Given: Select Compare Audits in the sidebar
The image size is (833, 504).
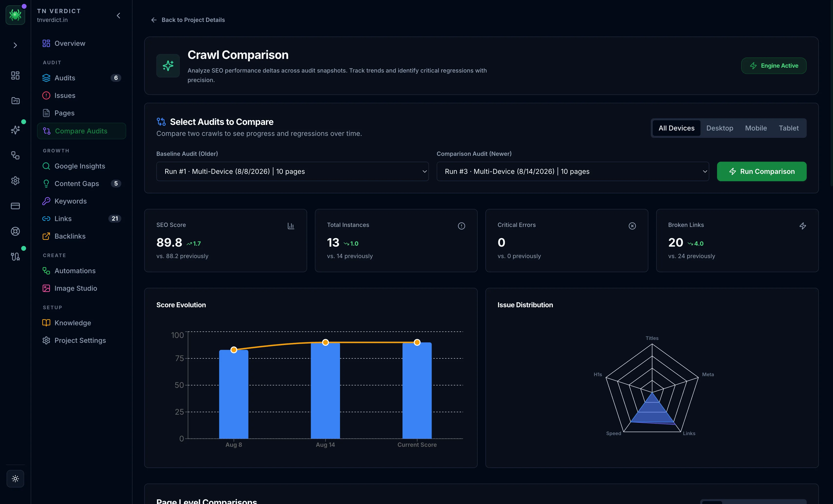Looking at the screenshot, I should pos(82,131).
